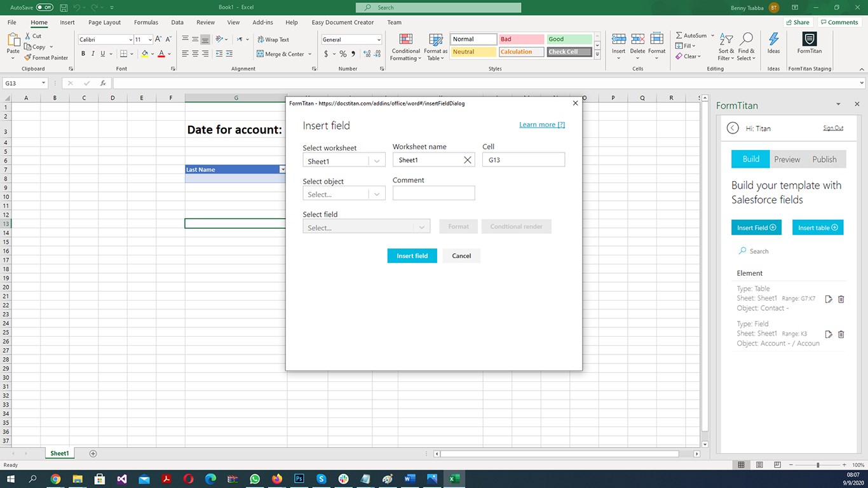Screen dimensions: 868x488
Task: Click Cancel in the Insert field dialog
Action: [x=461, y=255]
